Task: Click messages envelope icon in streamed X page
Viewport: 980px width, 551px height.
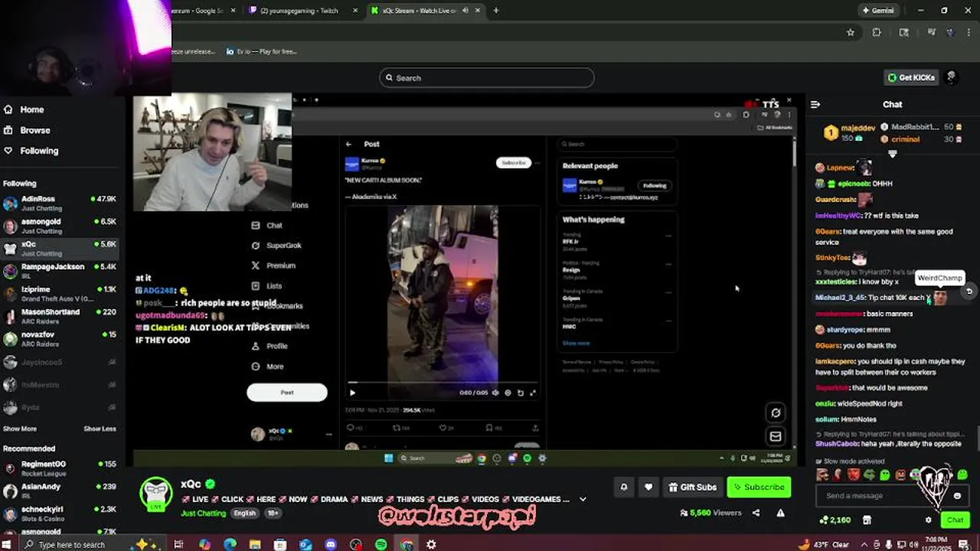Action: tap(776, 436)
